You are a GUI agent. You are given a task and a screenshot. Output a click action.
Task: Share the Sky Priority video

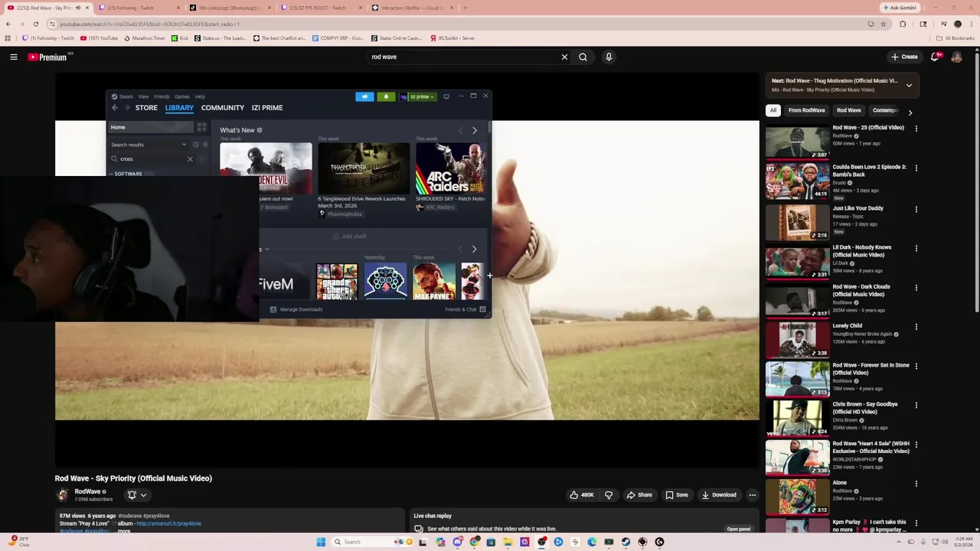639,495
